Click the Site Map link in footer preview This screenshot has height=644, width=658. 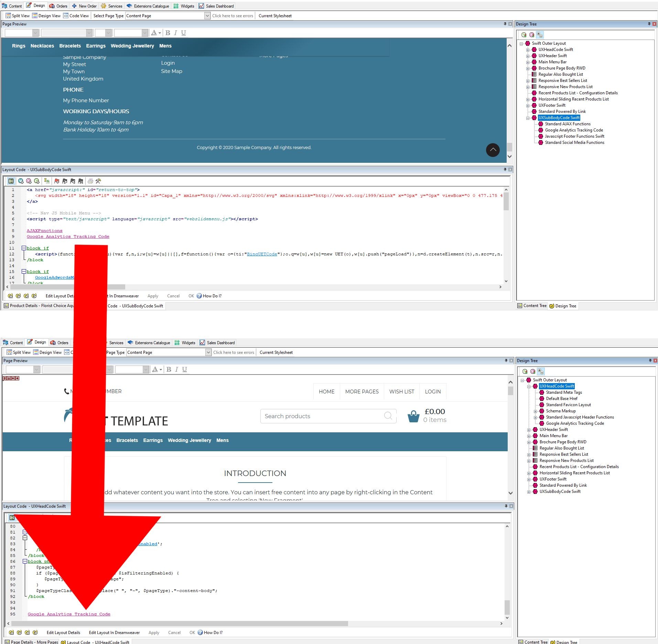[172, 71]
